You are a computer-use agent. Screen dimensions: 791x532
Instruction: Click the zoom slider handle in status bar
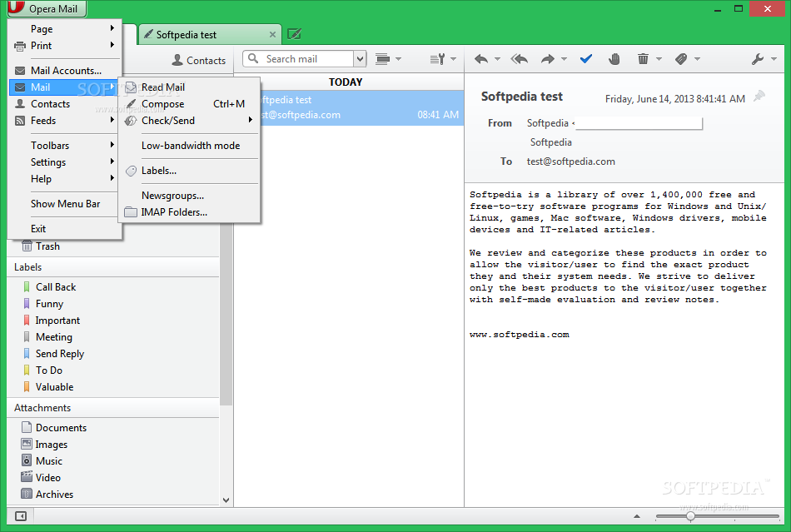point(690,516)
